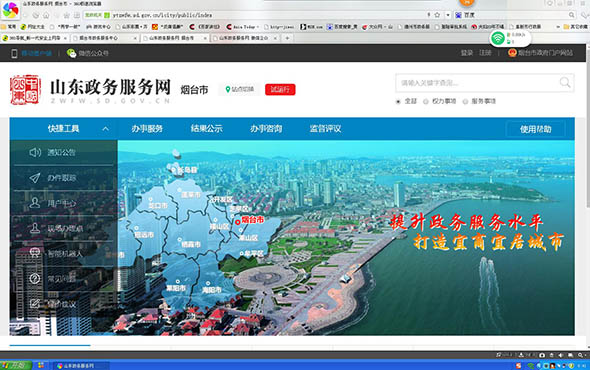The height and width of the screenshot is (370, 590).
Task: Open 用户中心 person icon
Action: pyautogui.click(x=35, y=203)
